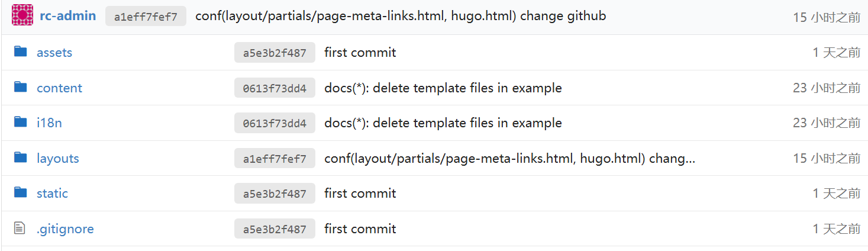868x251 pixels.
Task: Open the i18n row commit message
Action: click(443, 123)
